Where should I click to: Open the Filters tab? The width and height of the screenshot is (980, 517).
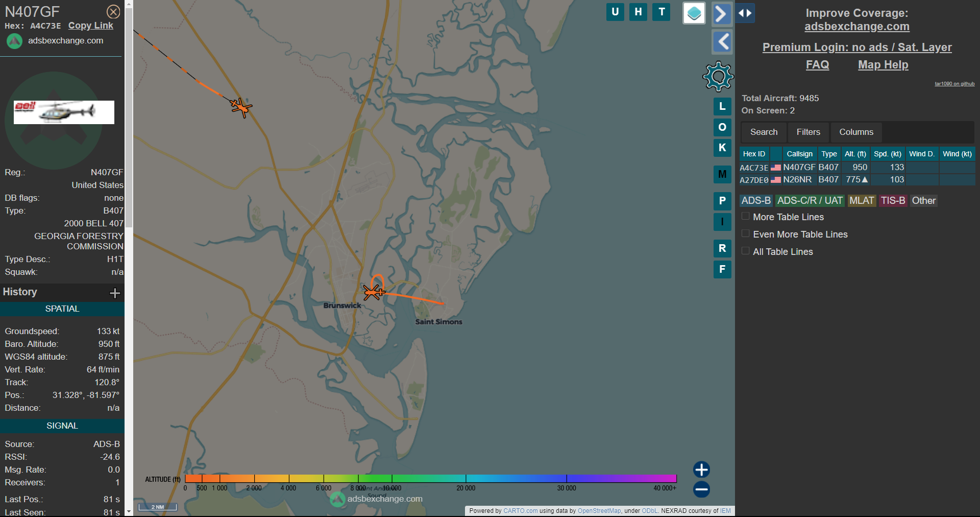click(808, 132)
